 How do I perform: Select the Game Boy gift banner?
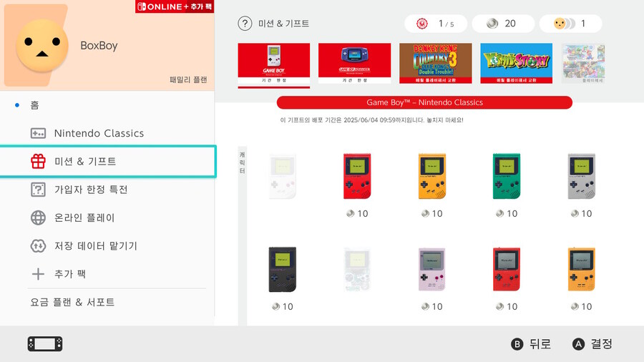pyautogui.click(x=274, y=64)
